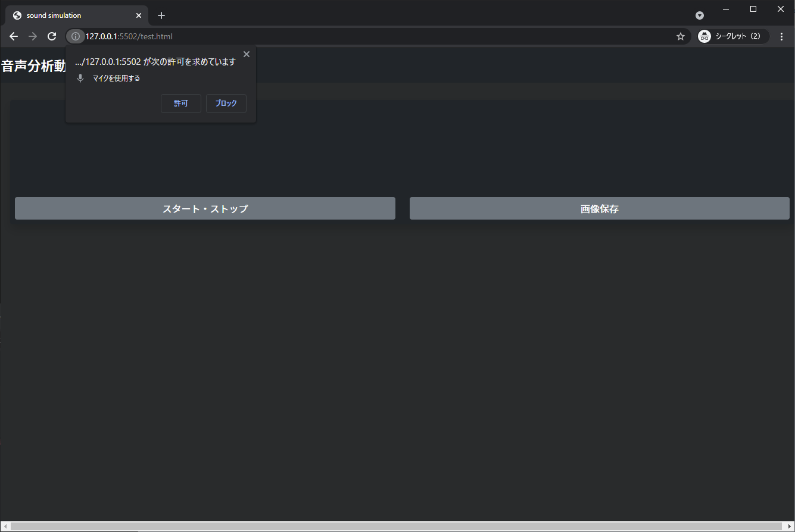The height and width of the screenshot is (532, 795).
Task: Click the スタート・ストップ button
Action: pyautogui.click(x=205, y=208)
